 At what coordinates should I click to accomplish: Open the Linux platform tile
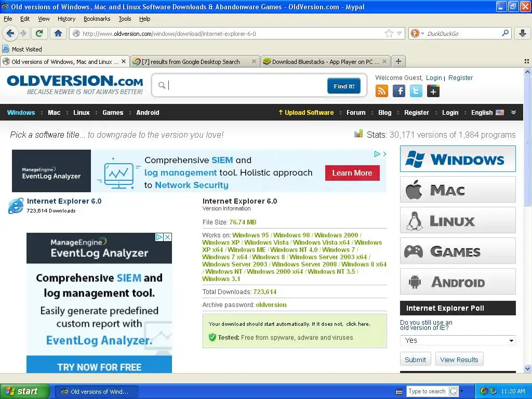(x=458, y=220)
